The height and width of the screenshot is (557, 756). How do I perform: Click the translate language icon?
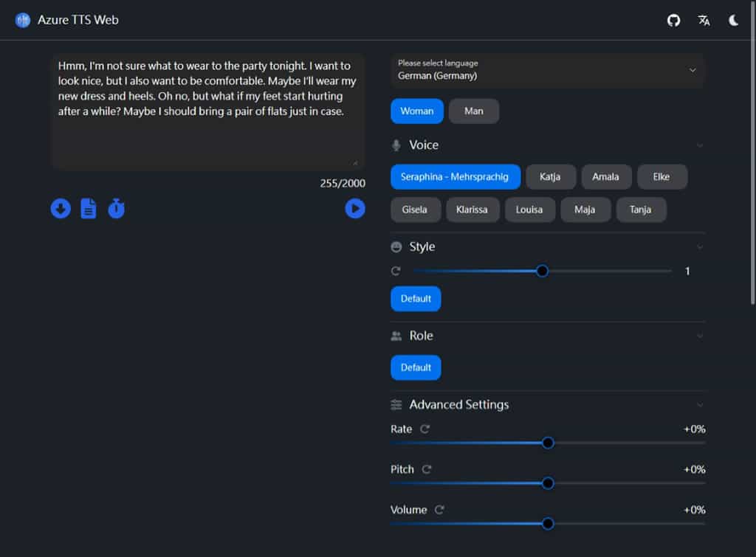[x=704, y=21]
